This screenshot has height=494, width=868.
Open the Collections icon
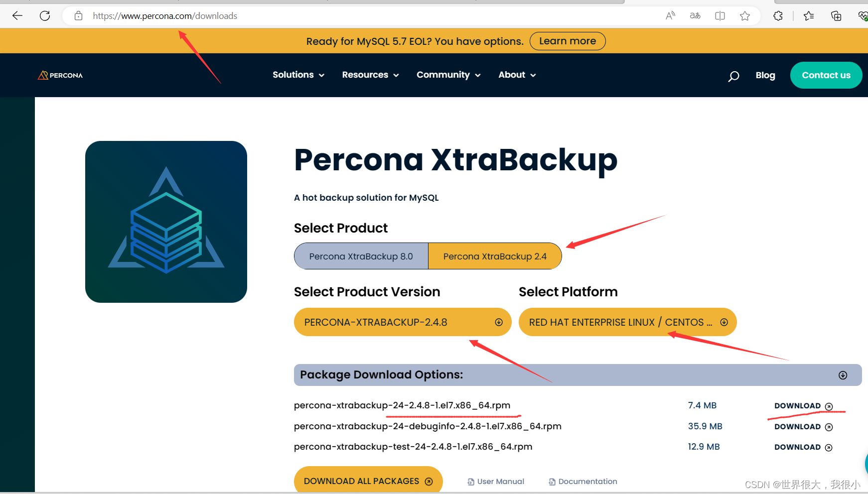point(836,16)
